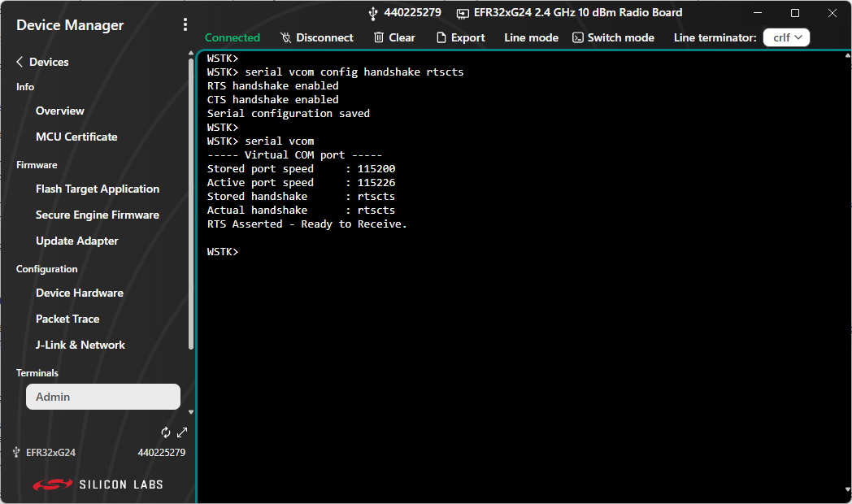Click the 'Serial configuration saved' line
Viewport: 852px width, 504px height.
(289, 114)
